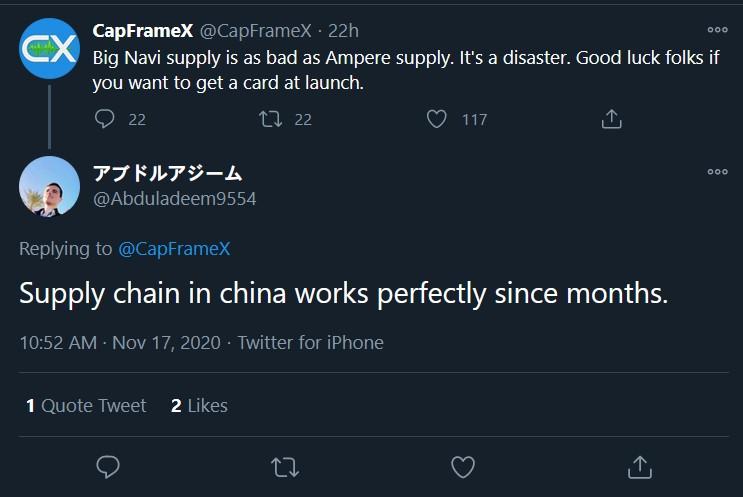This screenshot has height=497, width=743.
Task: Like the CapFrameX tweet
Action: coord(437,119)
